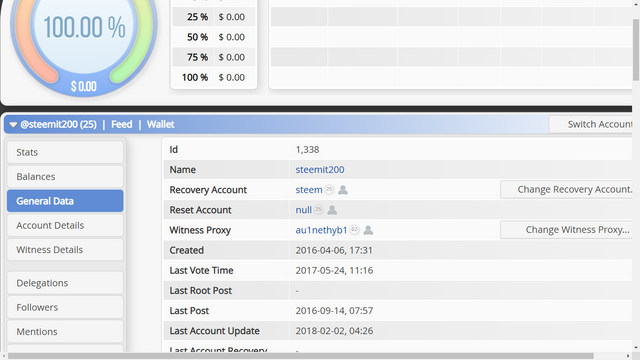Open the Account Details section

[x=65, y=225]
